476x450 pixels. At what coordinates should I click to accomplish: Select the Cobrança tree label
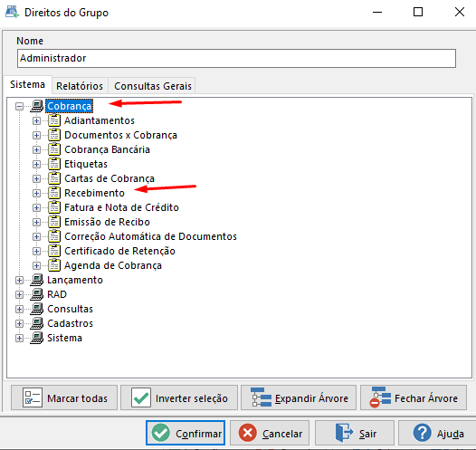(70, 106)
